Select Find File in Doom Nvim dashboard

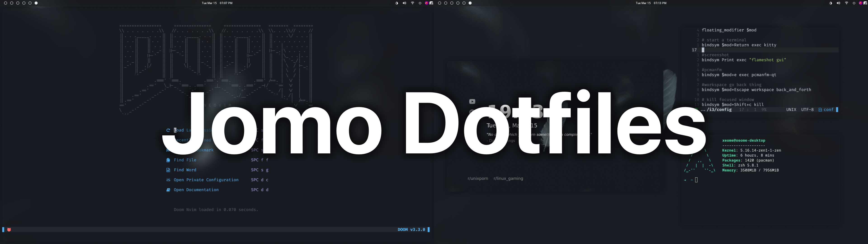[x=185, y=160]
